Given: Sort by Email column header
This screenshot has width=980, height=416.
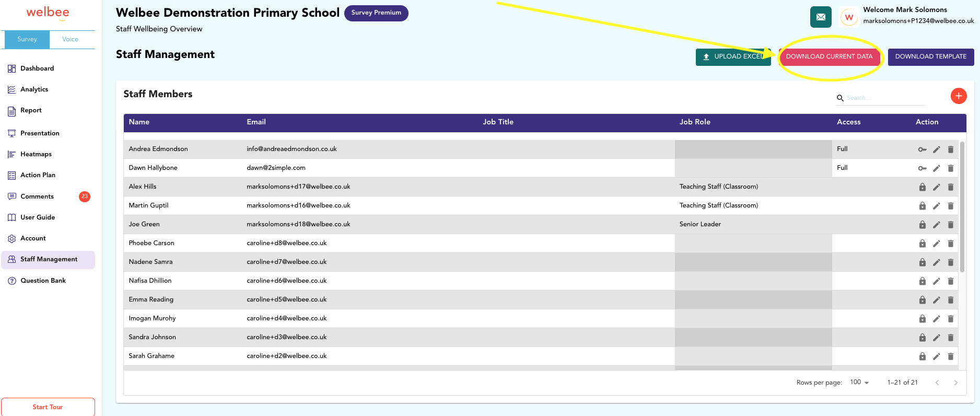Looking at the screenshot, I should pyautogui.click(x=256, y=122).
